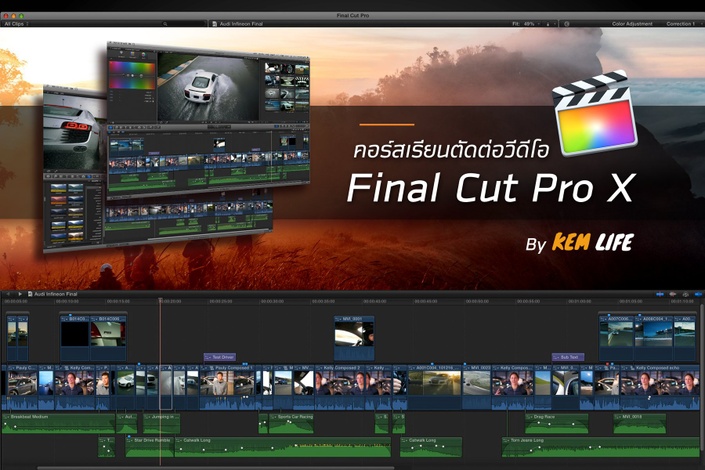Click the timeline horizontal scrollbar
Screen dimensions: 705x470
pyautogui.click(x=216, y=468)
